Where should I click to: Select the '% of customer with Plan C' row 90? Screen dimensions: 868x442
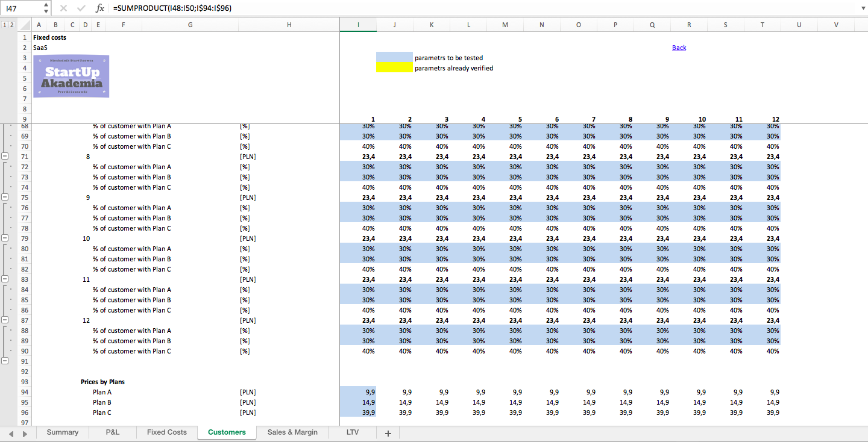132,351
